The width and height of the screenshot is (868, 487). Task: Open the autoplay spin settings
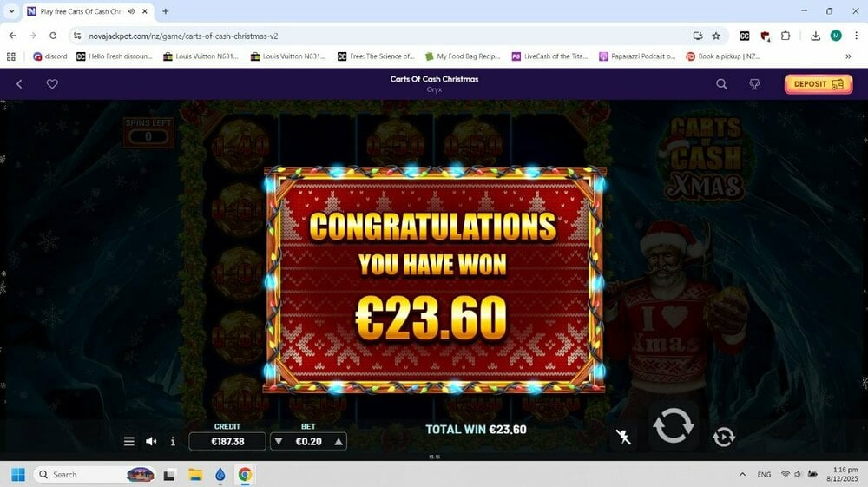tap(724, 437)
